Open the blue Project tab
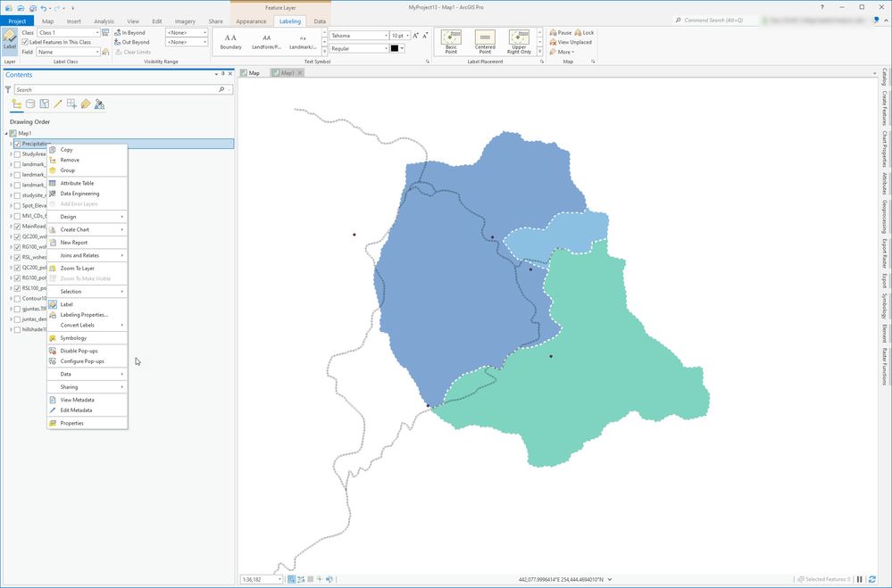 (x=17, y=21)
